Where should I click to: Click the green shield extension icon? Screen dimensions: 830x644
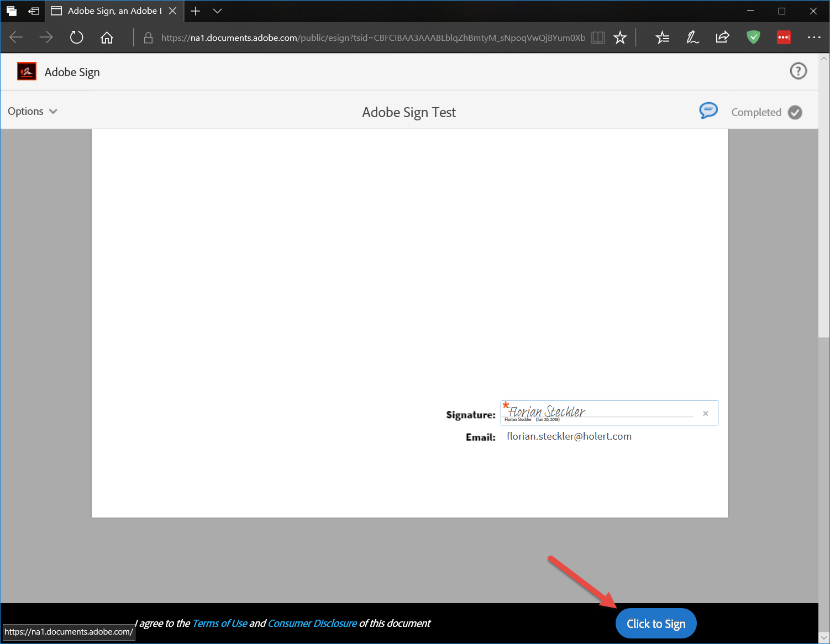click(753, 38)
